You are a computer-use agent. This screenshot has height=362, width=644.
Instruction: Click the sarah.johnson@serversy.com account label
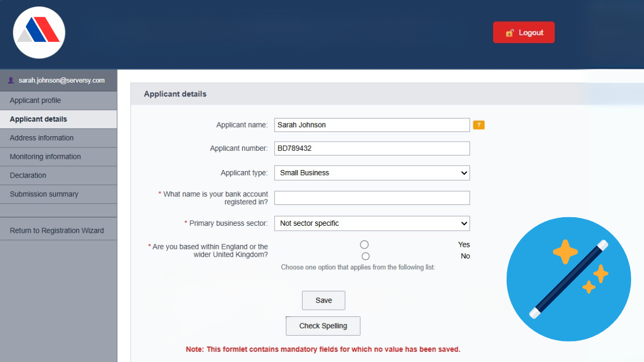(62, 80)
